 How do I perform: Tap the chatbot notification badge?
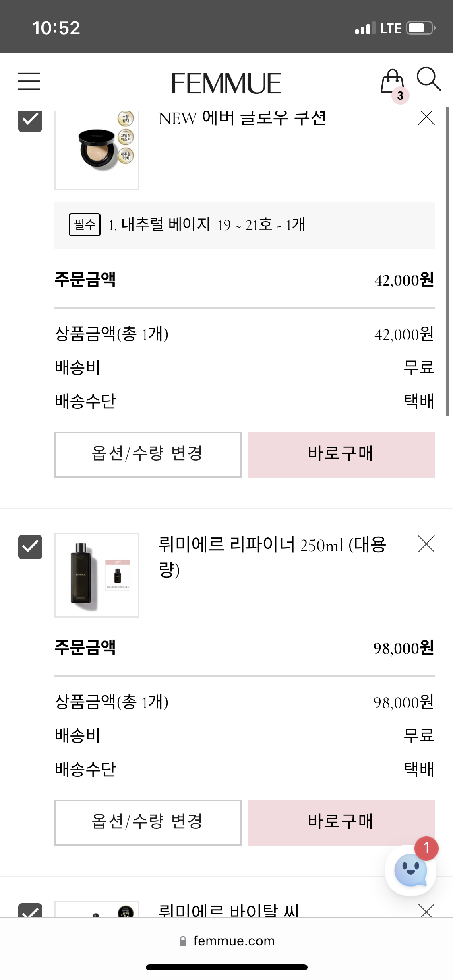(x=426, y=848)
